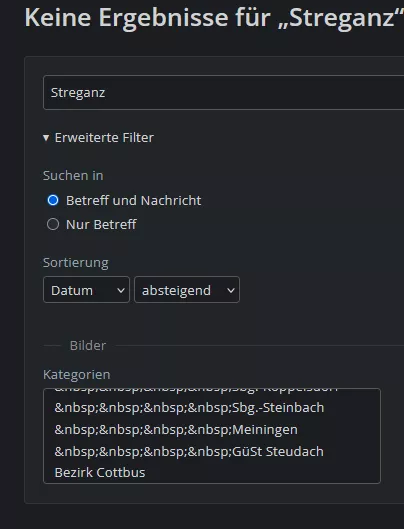Viewport: 404px width, 529px height.
Task: Select the Nur Betreff radio option
Action: click(53, 224)
